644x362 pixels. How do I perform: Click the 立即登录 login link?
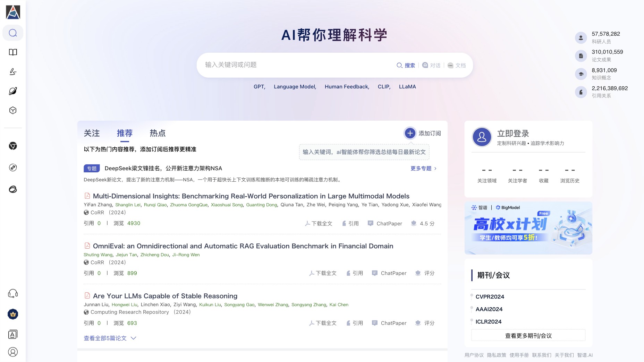click(x=513, y=133)
